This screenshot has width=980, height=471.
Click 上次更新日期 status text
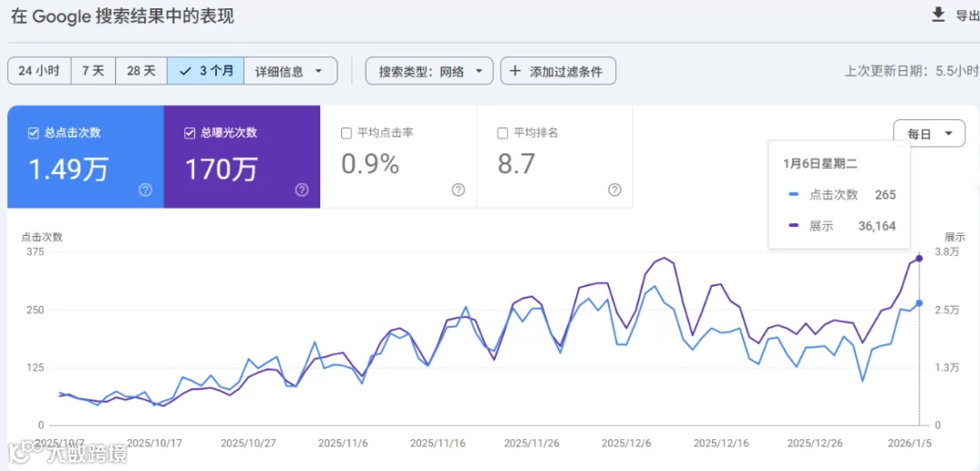click(911, 71)
